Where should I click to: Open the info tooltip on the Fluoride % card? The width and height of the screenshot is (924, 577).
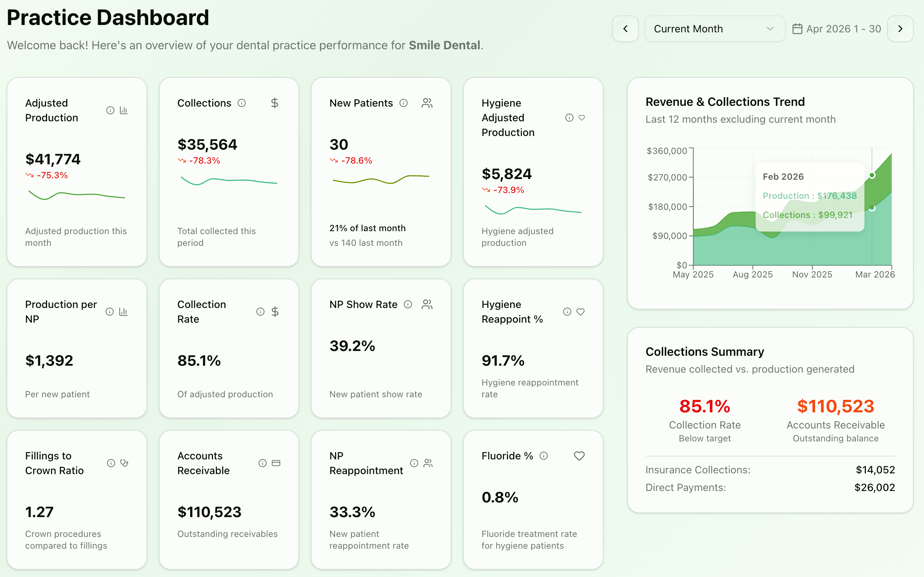pos(544,455)
